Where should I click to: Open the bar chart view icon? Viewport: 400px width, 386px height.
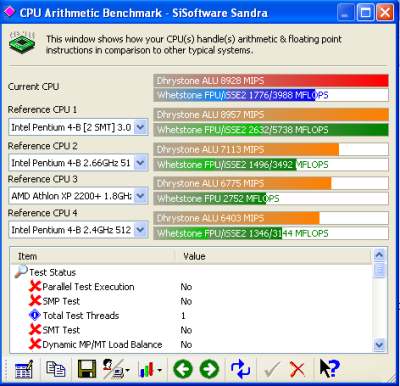(150, 369)
